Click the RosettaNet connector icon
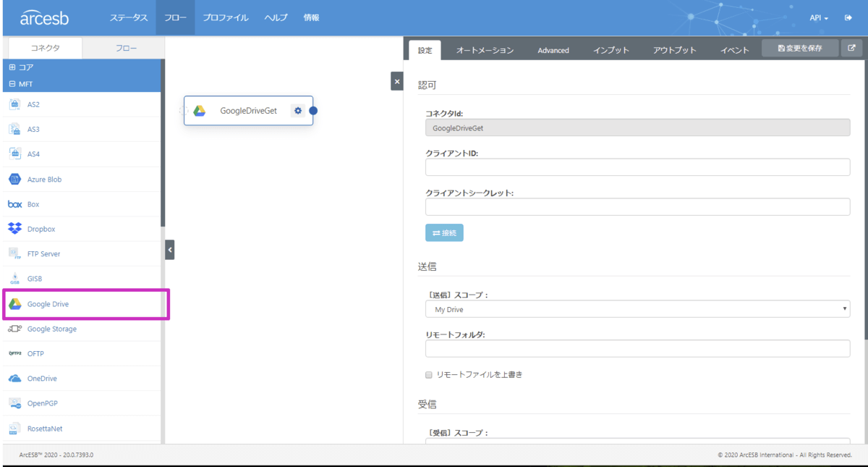This screenshot has height=467, width=868. (x=14, y=429)
